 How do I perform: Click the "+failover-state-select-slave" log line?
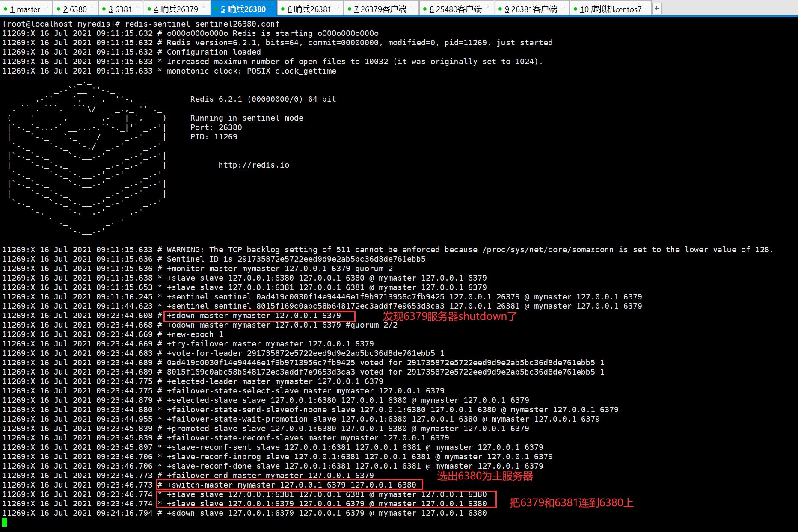pos(223,391)
